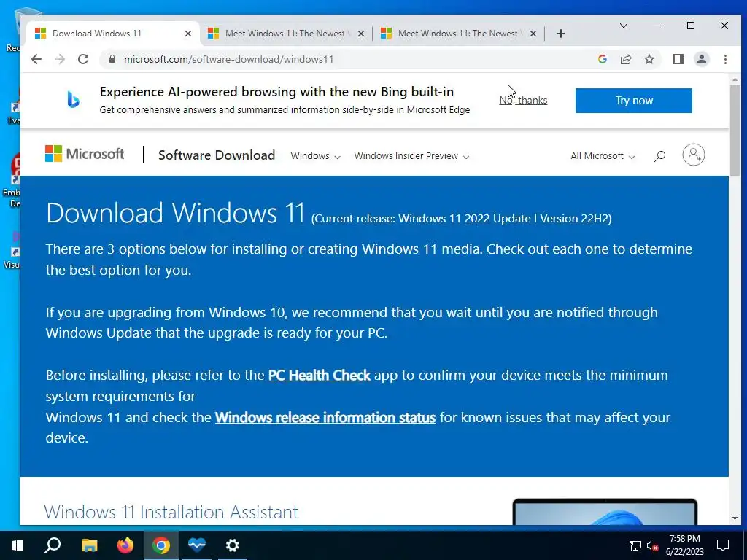This screenshot has height=560, width=747.
Task: Open the Windows Start menu
Action: coord(18,545)
